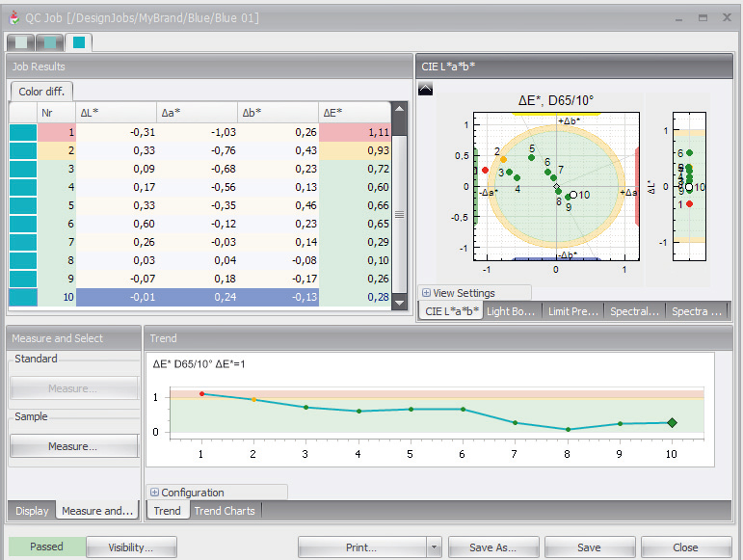Open the Display tab

[x=32, y=511]
